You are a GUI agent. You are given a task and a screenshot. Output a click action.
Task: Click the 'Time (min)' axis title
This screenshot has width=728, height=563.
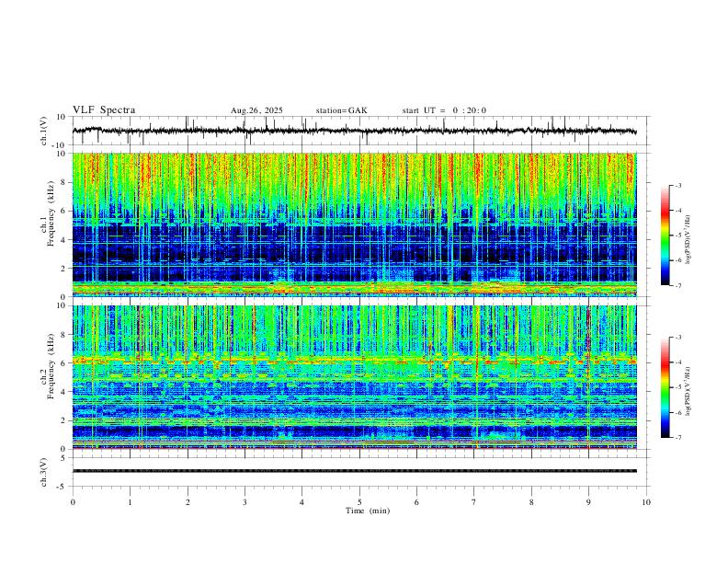coord(368,511)
